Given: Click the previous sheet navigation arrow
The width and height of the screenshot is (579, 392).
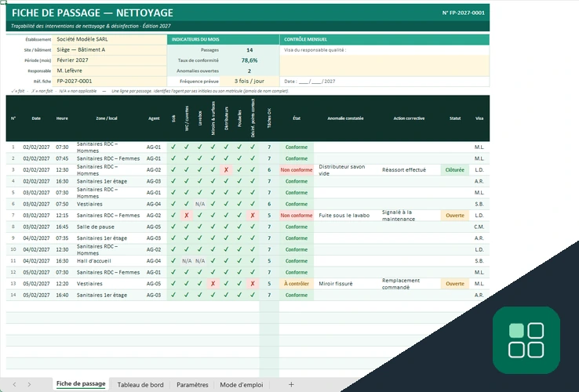Looking at the screenshot, I should pyautogui.click(x=14, y=385).
